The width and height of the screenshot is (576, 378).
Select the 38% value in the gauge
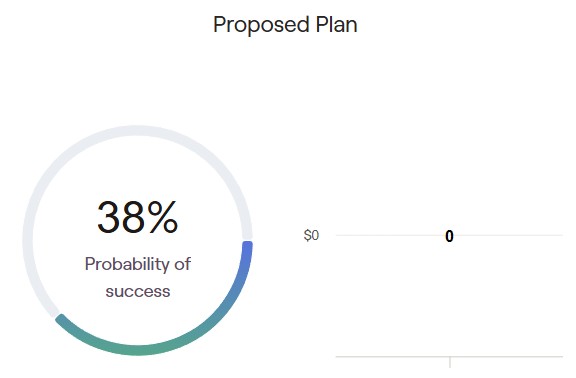138,217
